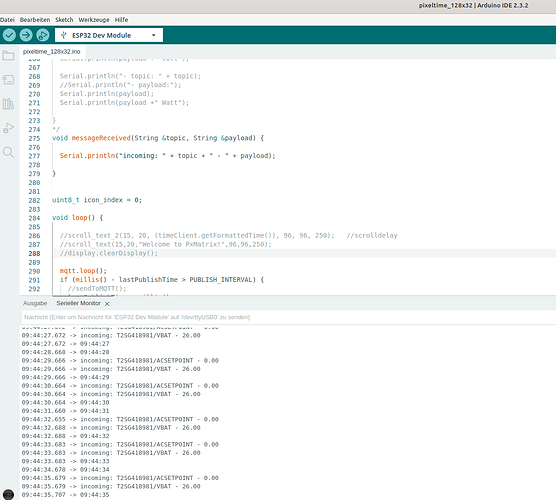Open the Hilfe menu
This screenshot has height=500, width=556.
[x=121, y=20]
